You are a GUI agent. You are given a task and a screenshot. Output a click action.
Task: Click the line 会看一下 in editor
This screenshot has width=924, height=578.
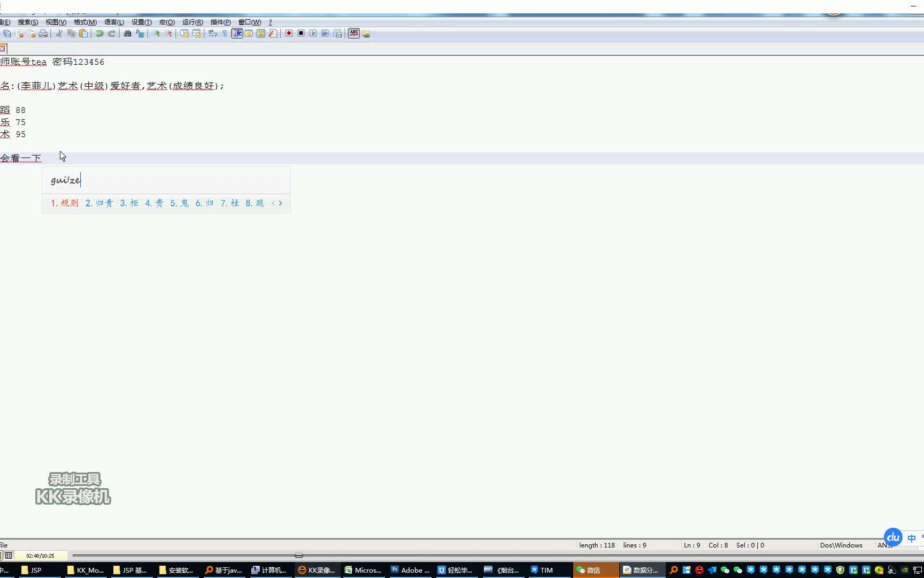21,158
